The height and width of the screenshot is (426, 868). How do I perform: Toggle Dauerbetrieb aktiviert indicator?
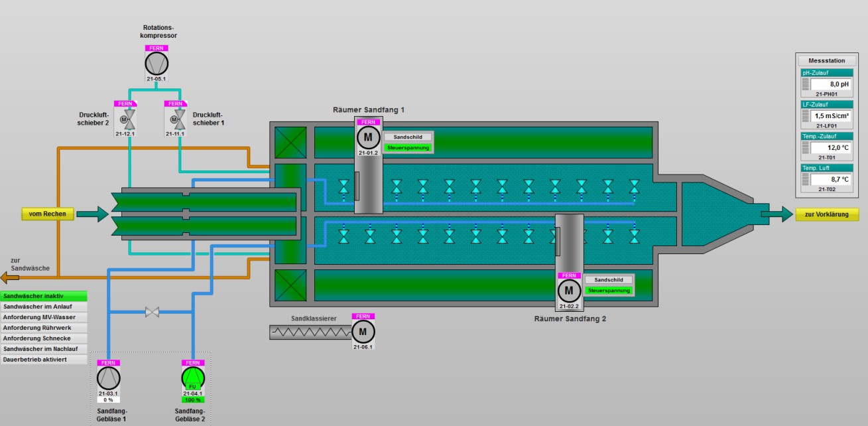(44, 360)
